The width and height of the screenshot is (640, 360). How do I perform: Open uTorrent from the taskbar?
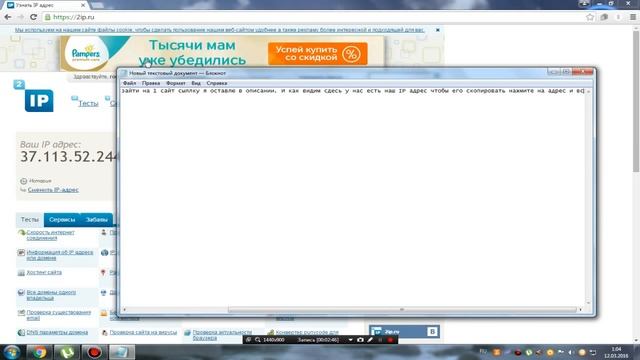click(x=67, y=352)
